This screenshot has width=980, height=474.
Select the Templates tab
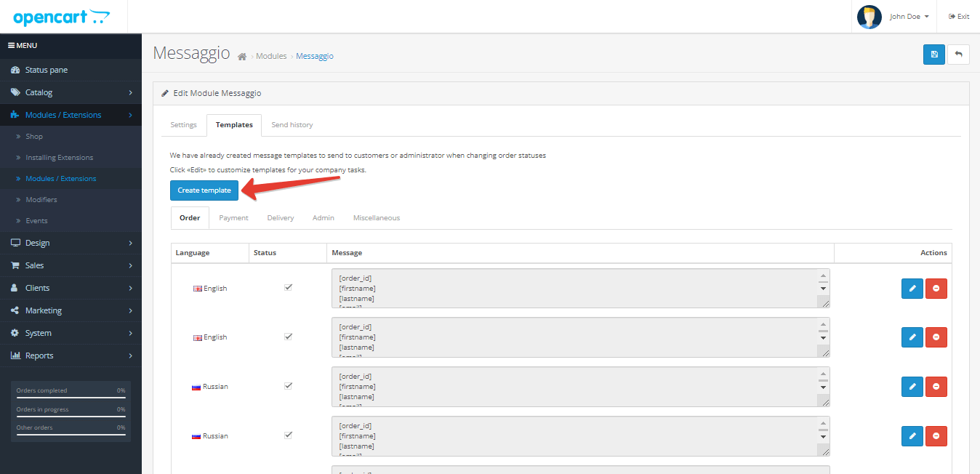(234, 125)
